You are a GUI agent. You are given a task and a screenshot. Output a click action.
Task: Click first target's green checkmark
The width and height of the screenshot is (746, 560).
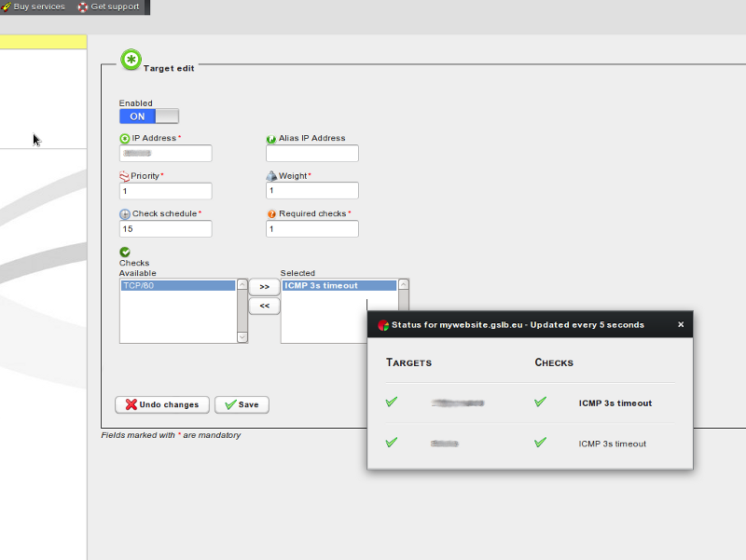(x=392, y=403)
